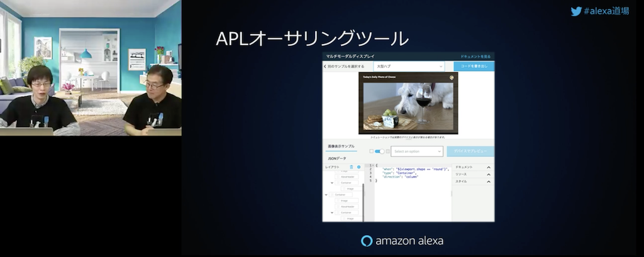Switch to the 画像表示サンプル tab

point(341,146)
